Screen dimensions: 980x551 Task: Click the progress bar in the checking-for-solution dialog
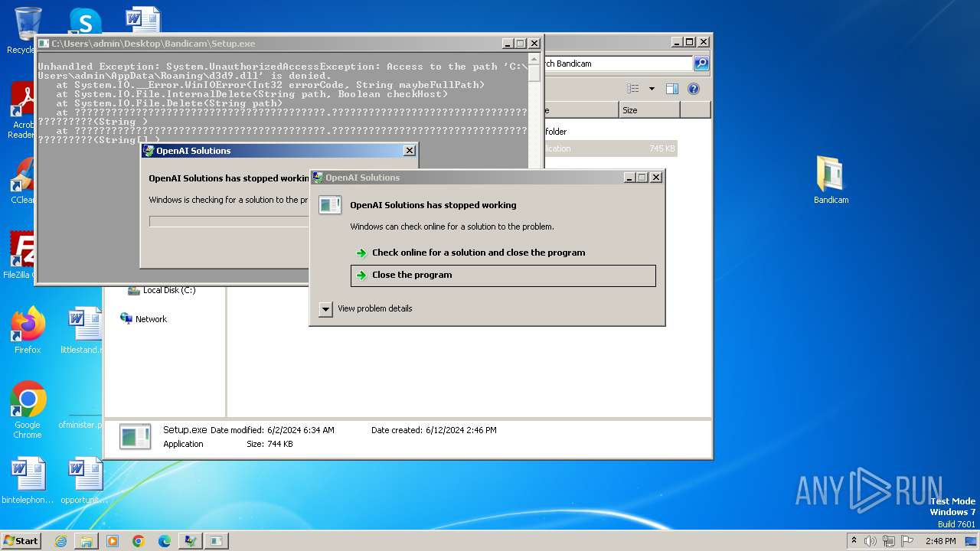(229, 221)
